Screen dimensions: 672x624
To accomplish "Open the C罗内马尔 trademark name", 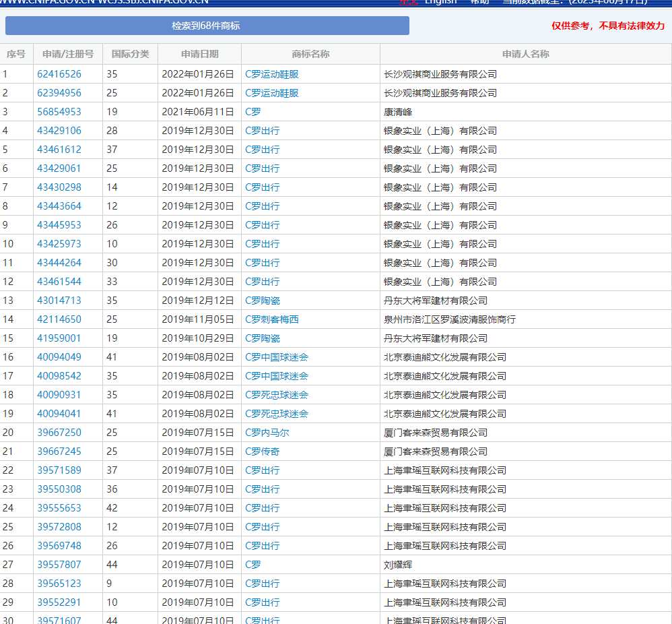I will [267, 433].
